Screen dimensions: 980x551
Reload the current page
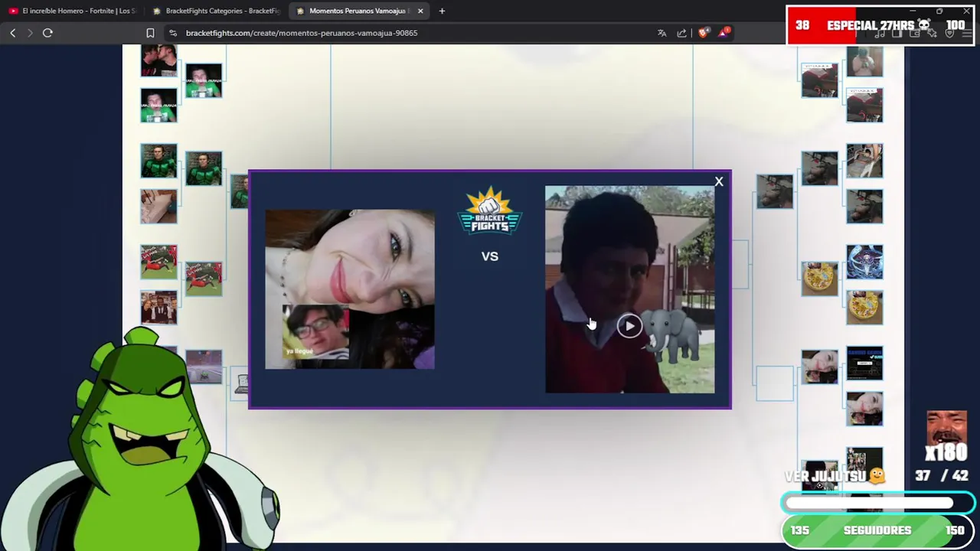[x=47, y=33]
